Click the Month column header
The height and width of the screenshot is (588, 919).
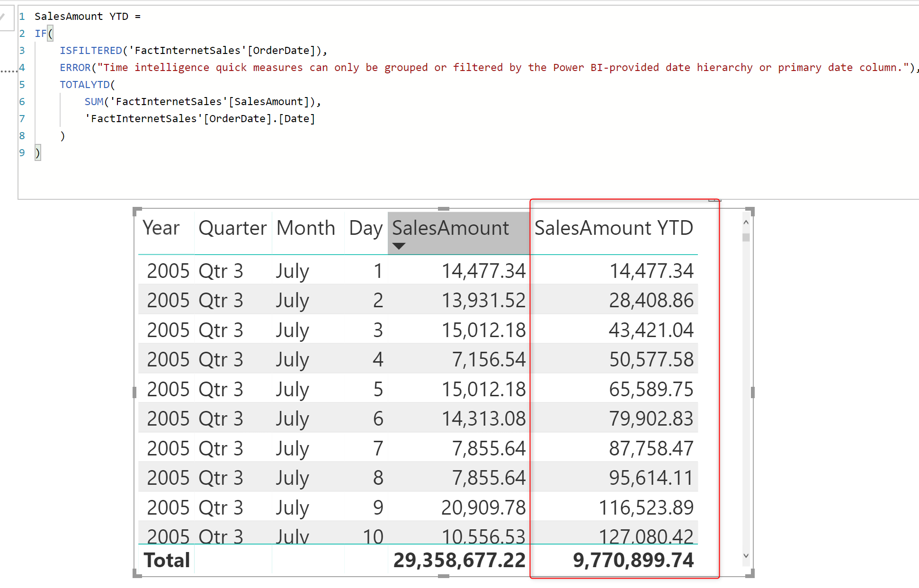coord(306,228)
